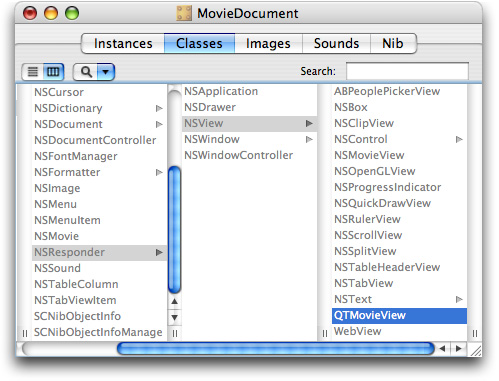The width and height of the screenshot is (499, 381).
Task: Switch to the Instances tab
Action: [123, 43]
